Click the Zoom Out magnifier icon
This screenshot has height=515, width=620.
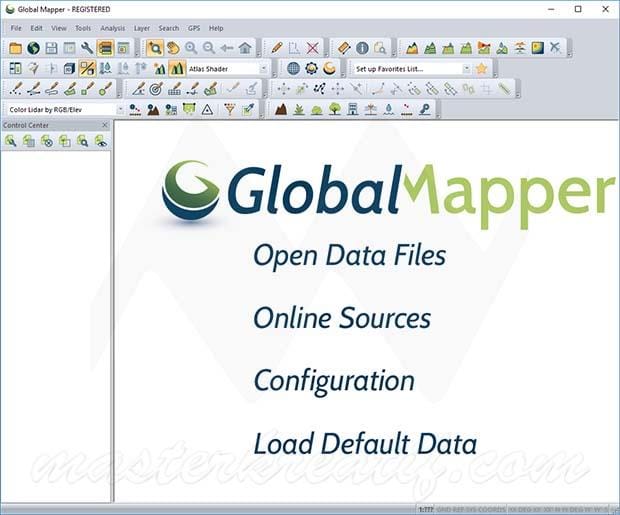coord(209,48)
